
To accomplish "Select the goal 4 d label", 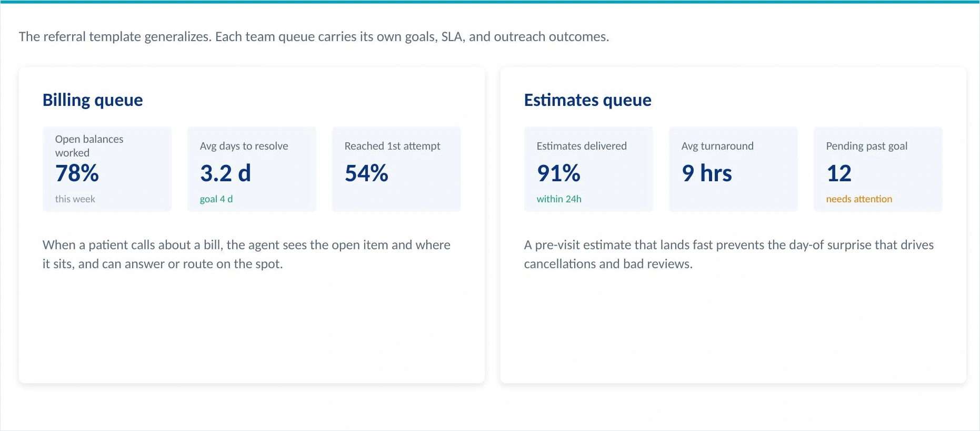I will [x=216, y=199].
